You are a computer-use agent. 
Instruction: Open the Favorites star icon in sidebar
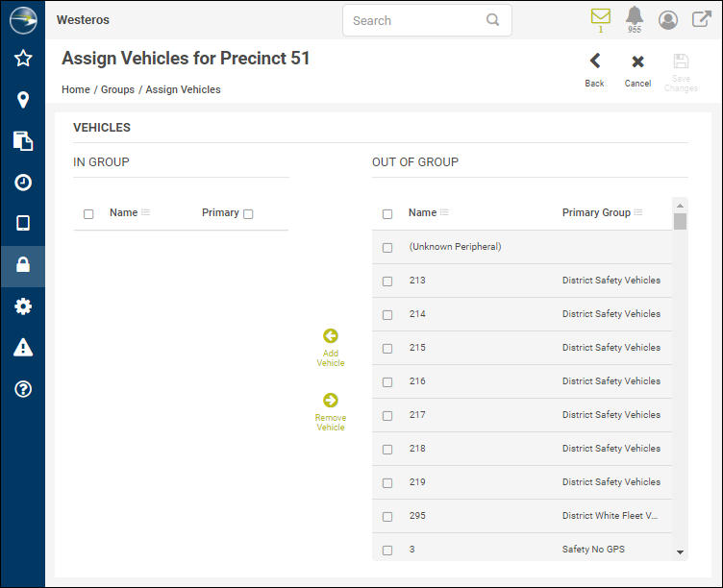point(23,59)
